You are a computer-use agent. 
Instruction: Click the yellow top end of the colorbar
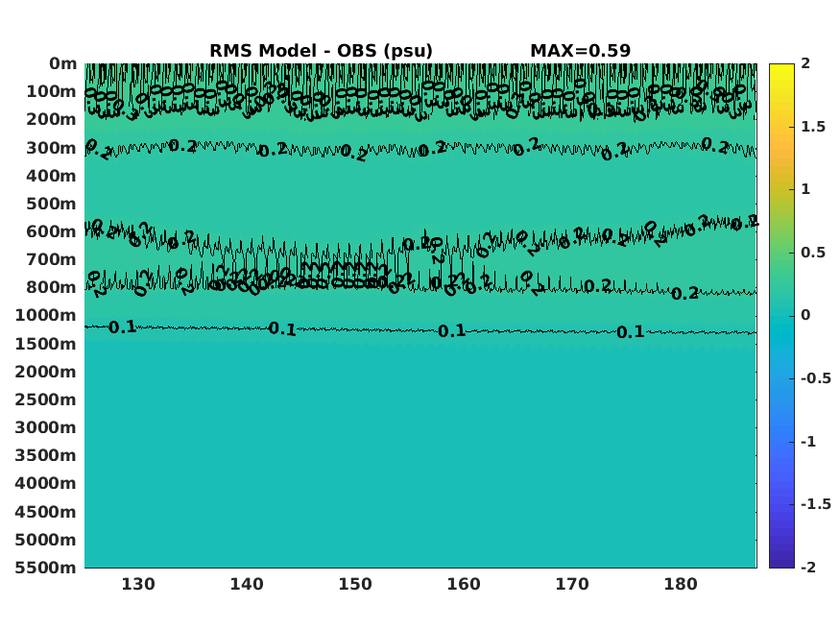(781, 67)
